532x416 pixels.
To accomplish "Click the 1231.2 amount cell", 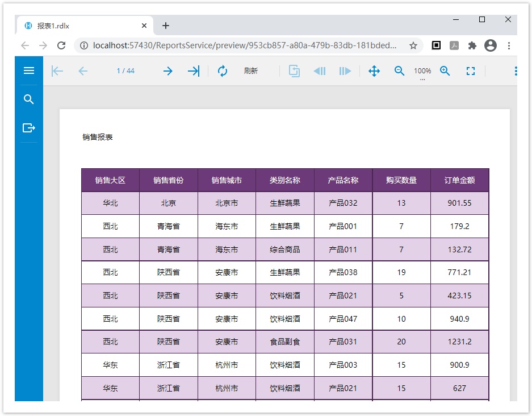I will click(x=460, y=342).
